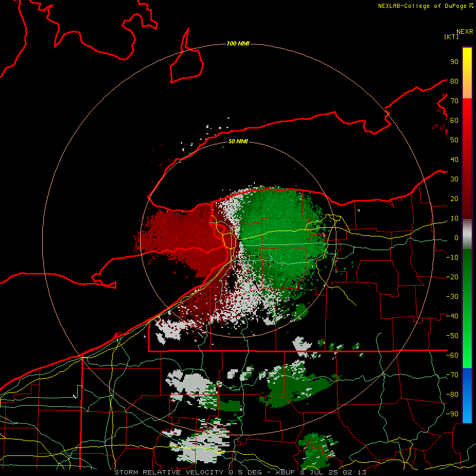Screen dimensions: 476x476
Task: Select the -40 value on the velocity scale
Action: 452,316
